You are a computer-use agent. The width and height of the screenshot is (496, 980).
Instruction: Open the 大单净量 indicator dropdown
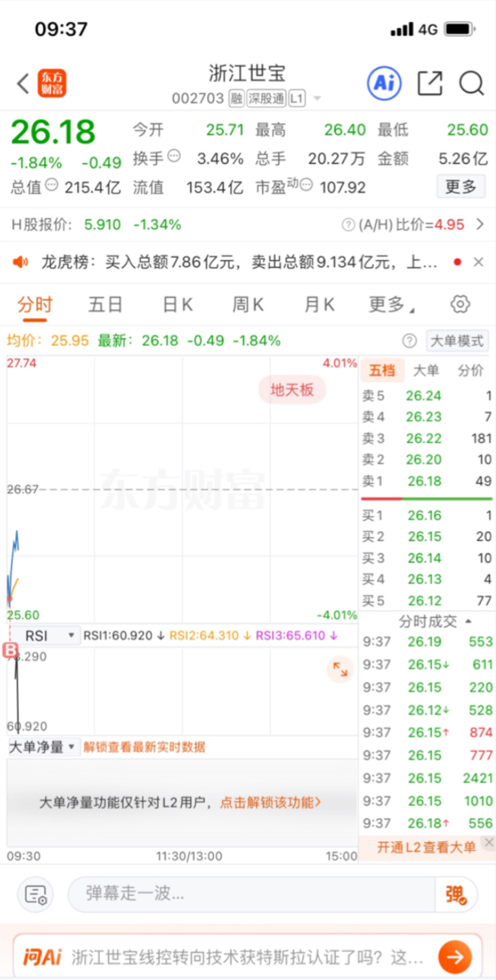pos(43,747)
